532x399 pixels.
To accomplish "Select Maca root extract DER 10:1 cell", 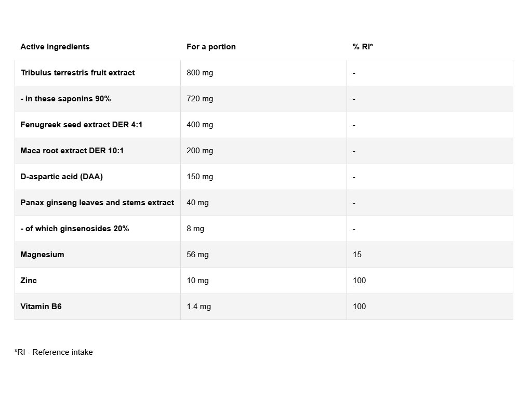I will (x=72, y=151).
